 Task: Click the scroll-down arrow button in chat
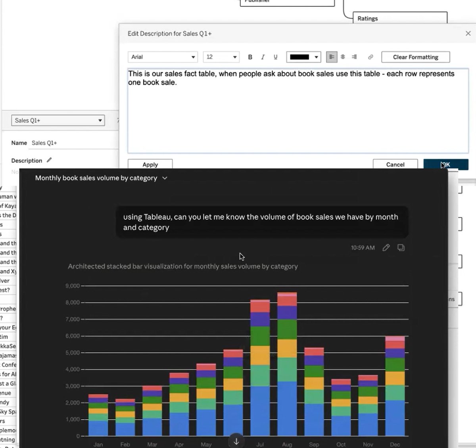[236, 441]
